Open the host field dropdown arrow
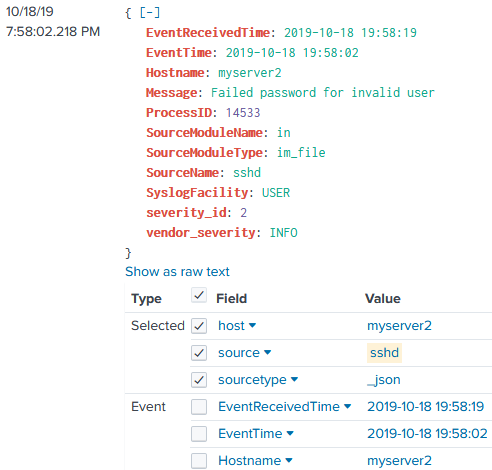The height and width of the screenshot is (470, 492). click(x=252, y=325)
